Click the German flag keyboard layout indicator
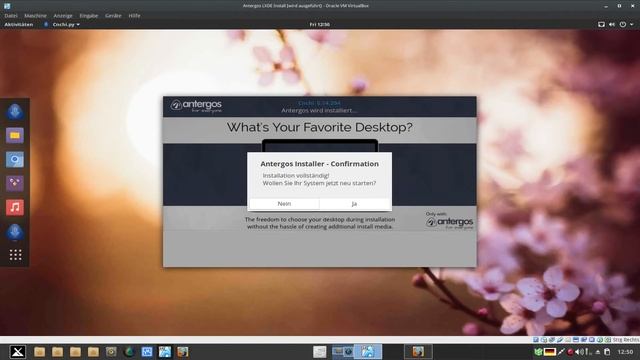 tap(549, 352)
